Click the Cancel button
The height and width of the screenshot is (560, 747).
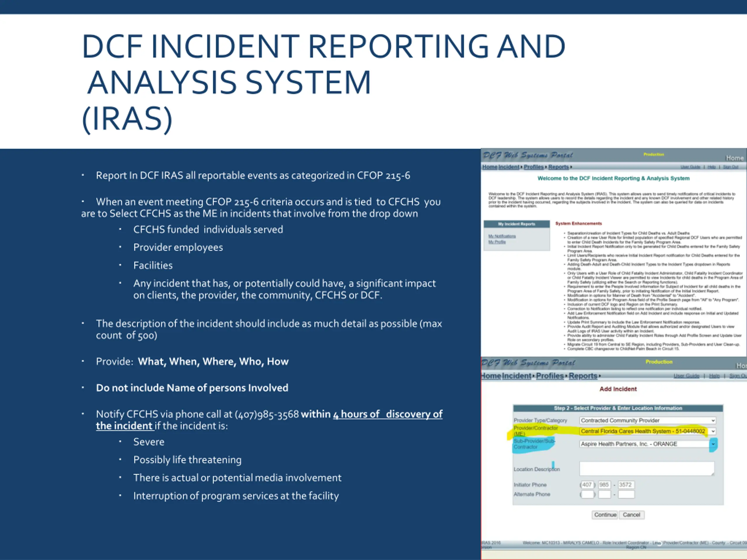631,515
